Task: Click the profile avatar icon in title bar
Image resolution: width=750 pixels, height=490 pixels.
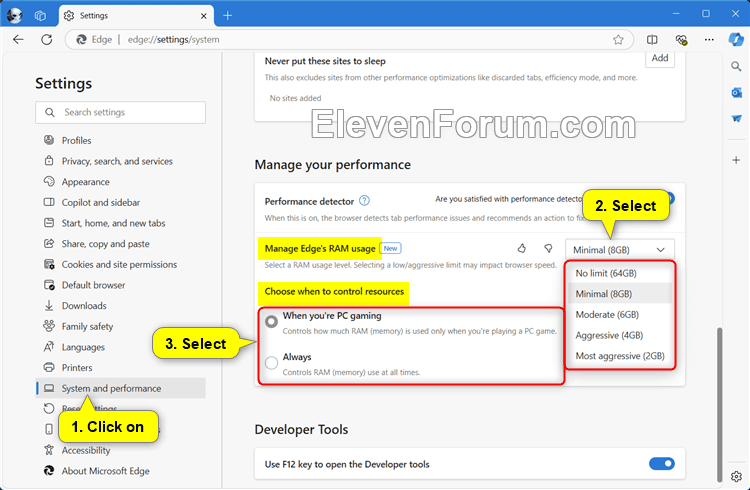Action: pos(14,15)
